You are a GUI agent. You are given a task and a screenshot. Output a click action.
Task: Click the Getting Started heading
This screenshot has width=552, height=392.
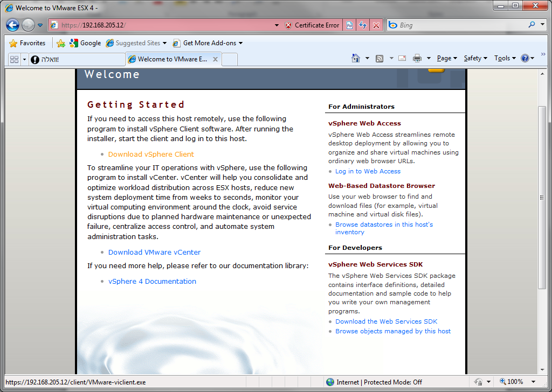coord(136,104)
